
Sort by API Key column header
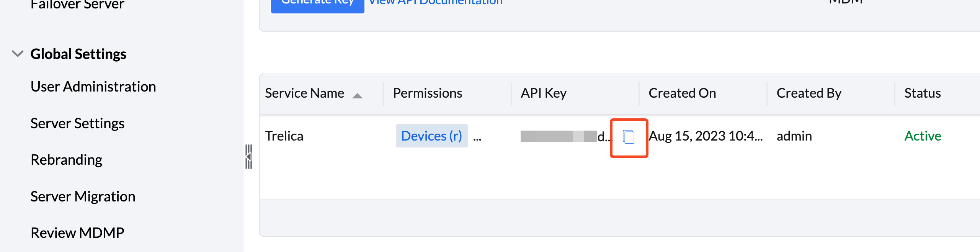tap(544, 93)
